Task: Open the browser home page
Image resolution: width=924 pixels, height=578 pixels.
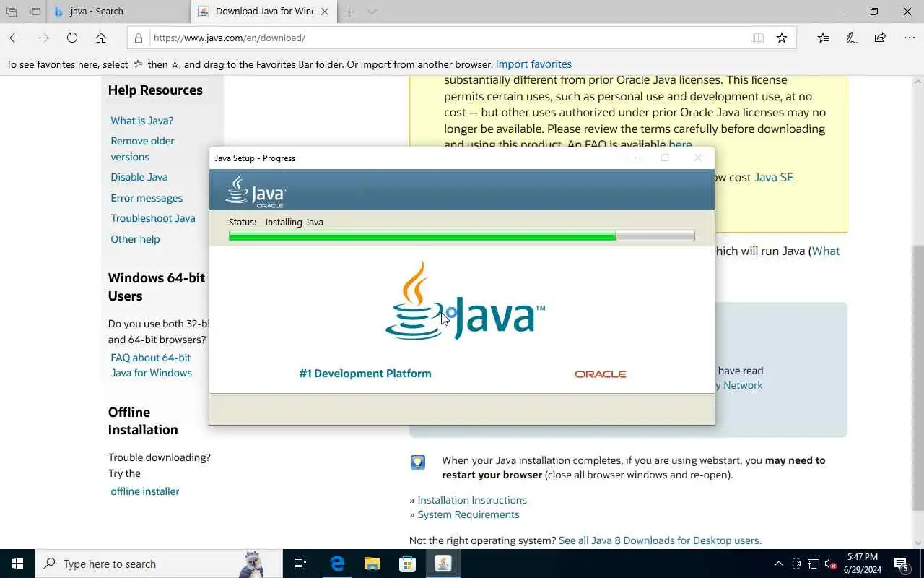Action: [x=101, y=38]
